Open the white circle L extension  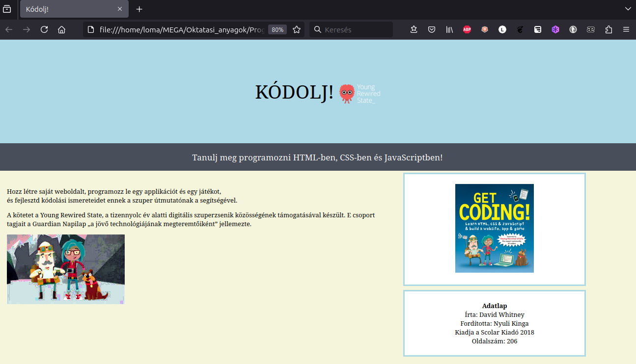coord(502,29)
